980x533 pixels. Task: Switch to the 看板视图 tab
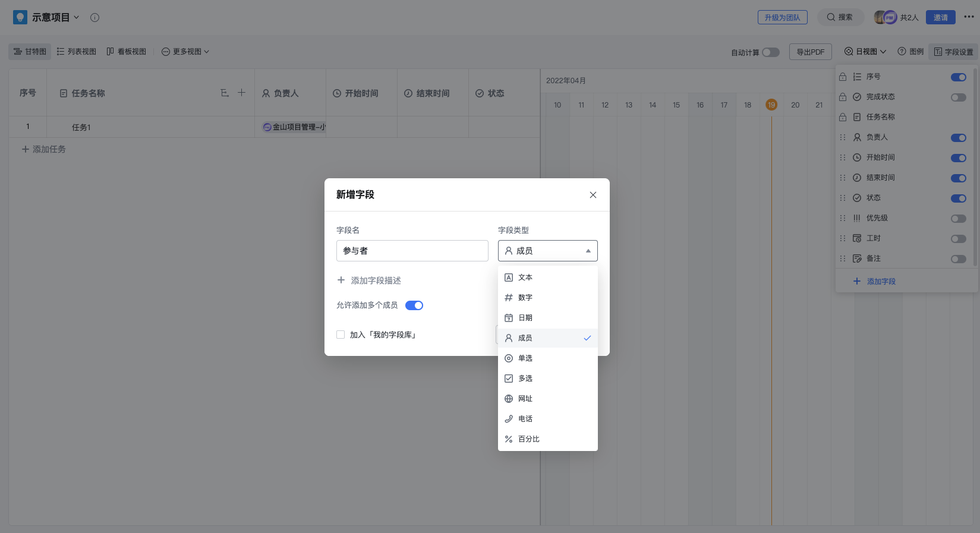coord(127,52)
